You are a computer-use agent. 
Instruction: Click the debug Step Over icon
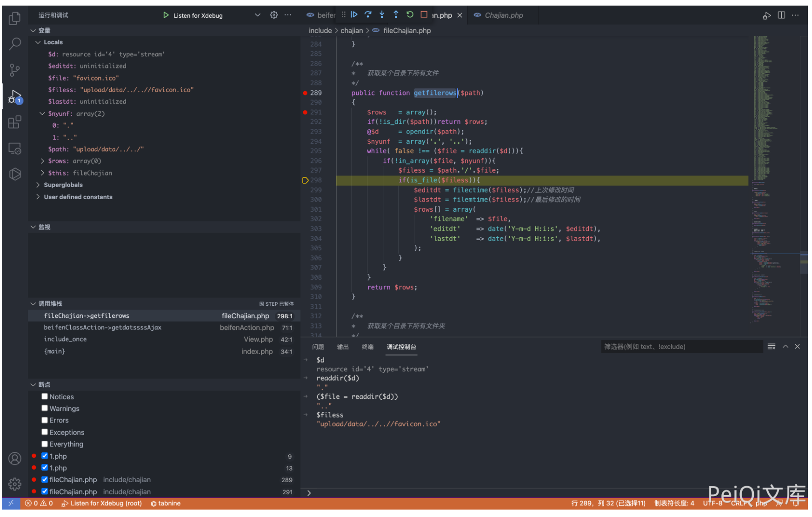pyautogui.click(x=368, y=15)
